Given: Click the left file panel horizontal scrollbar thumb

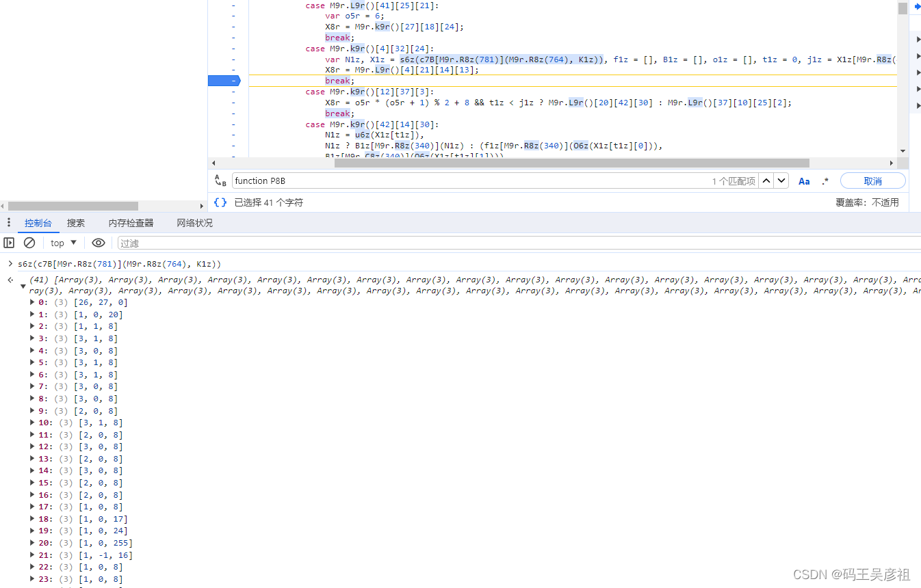Looking at the screenshot, I should [x=73, y=206].
